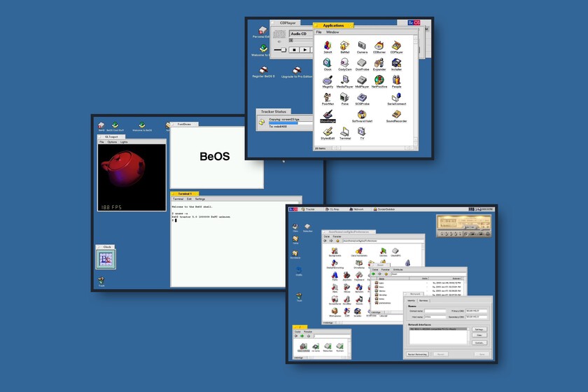The width and height of the screenshot is (588, 392).
Task: Click the Host name input field
Action: click(x=435, y=317)
